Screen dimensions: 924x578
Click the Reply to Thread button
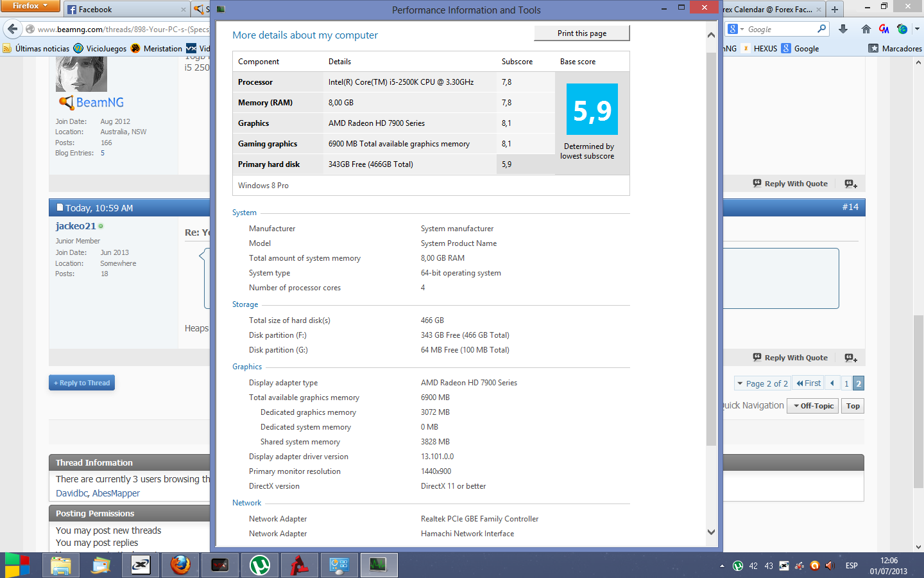[x=81, y=383]
